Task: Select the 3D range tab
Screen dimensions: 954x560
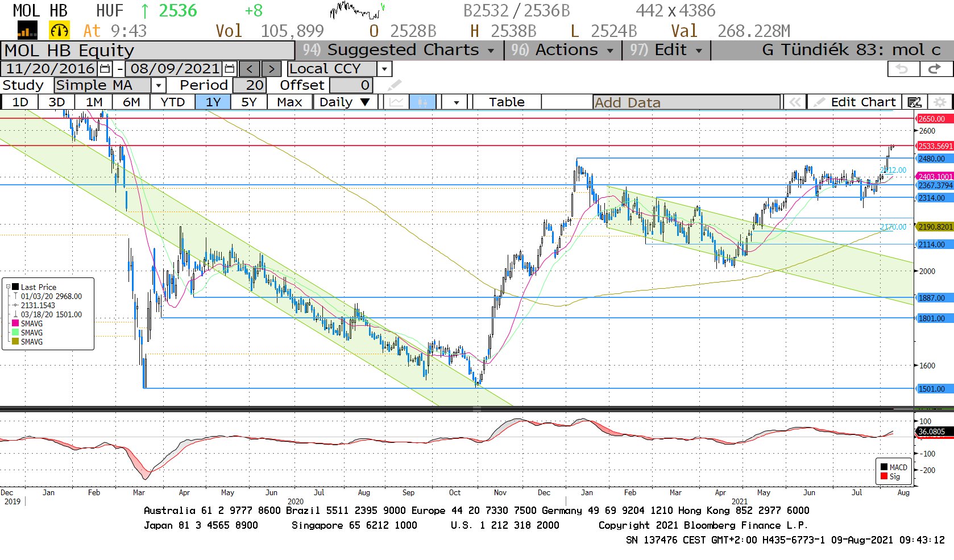Action: pos(56,102)
